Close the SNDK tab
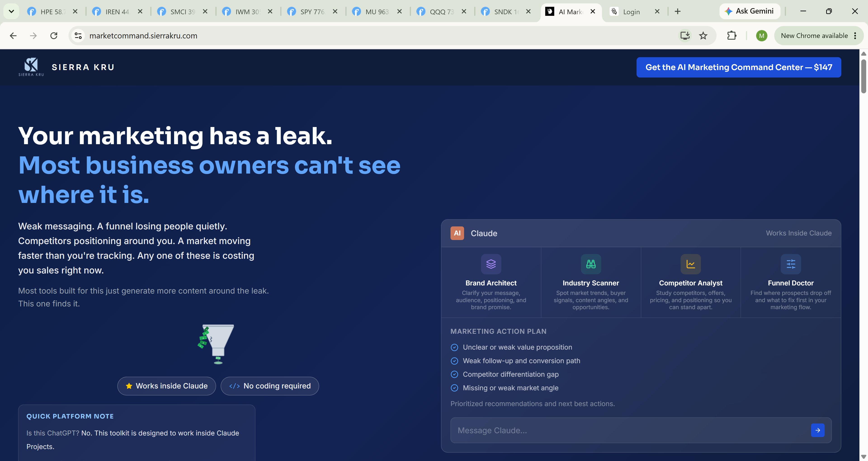Viewport: 868px width, 461px height. pos(528,12)
